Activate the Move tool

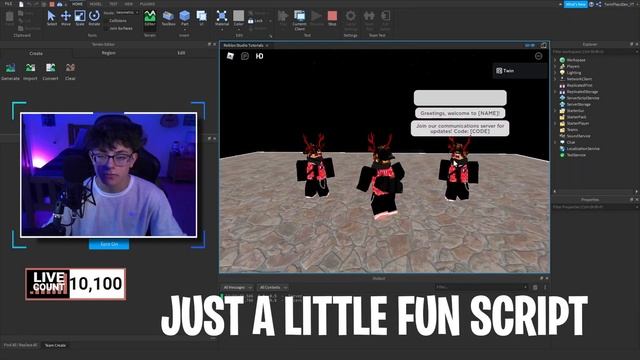[66, 18]
